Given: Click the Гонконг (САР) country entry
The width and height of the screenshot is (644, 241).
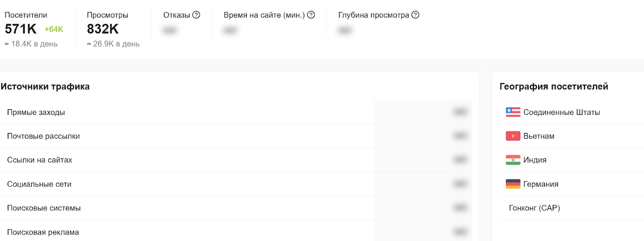Looking at the screenshot, I should [x=534, y=208].
